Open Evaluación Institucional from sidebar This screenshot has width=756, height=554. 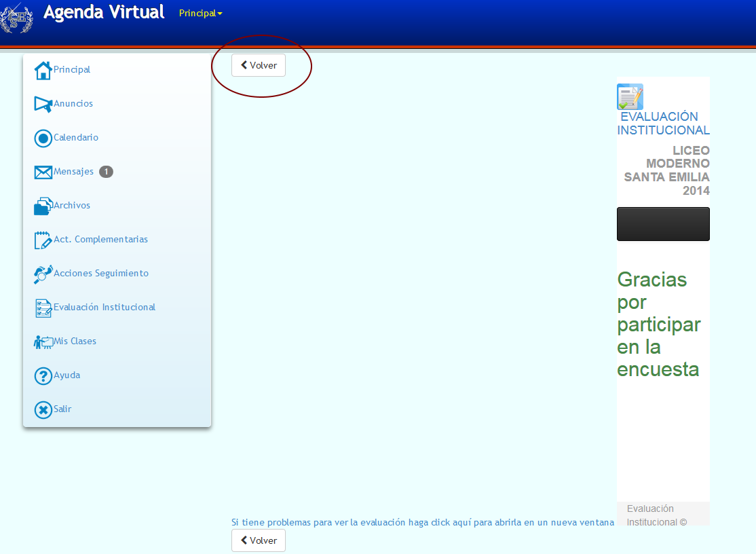coord(105,307)
